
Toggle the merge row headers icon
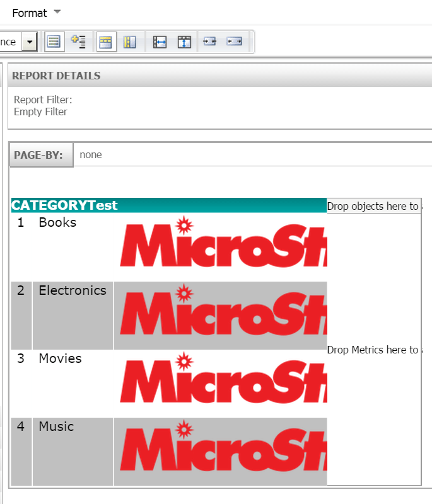pyautogui.click(x=130, y=42)
